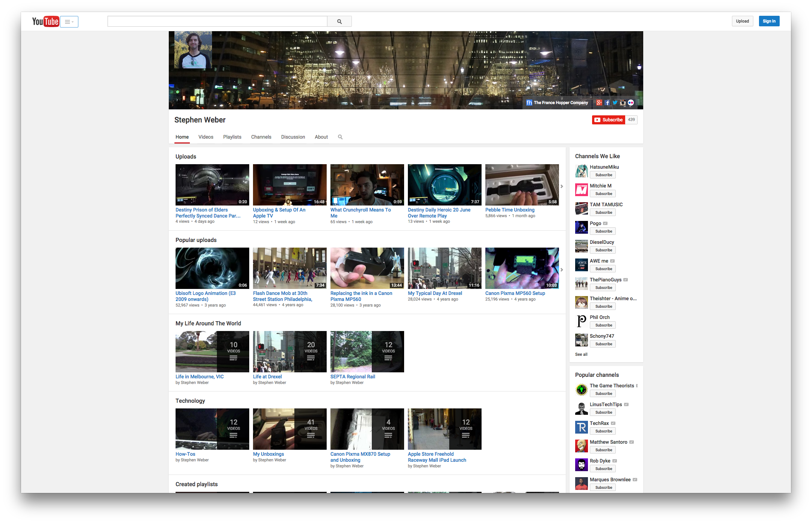Subscribe to Stephen Weber channel

[609, 120]
